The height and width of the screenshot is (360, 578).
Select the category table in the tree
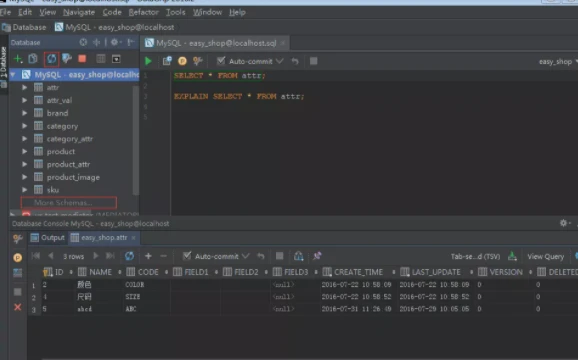[x=62, y=126]
